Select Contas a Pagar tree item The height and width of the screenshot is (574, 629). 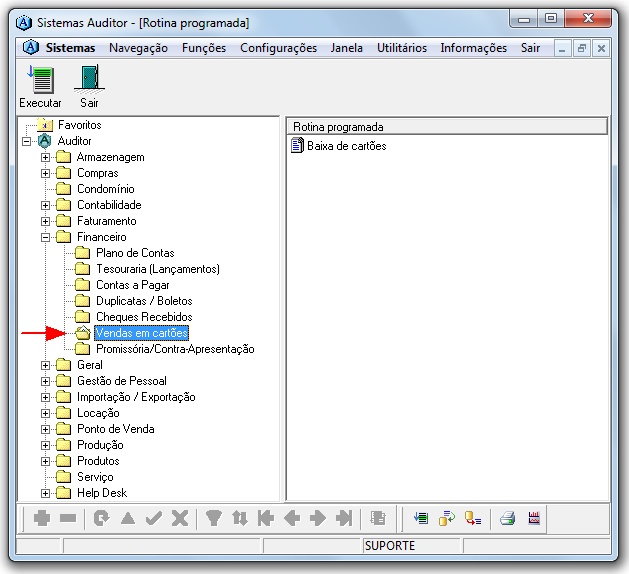132,285
